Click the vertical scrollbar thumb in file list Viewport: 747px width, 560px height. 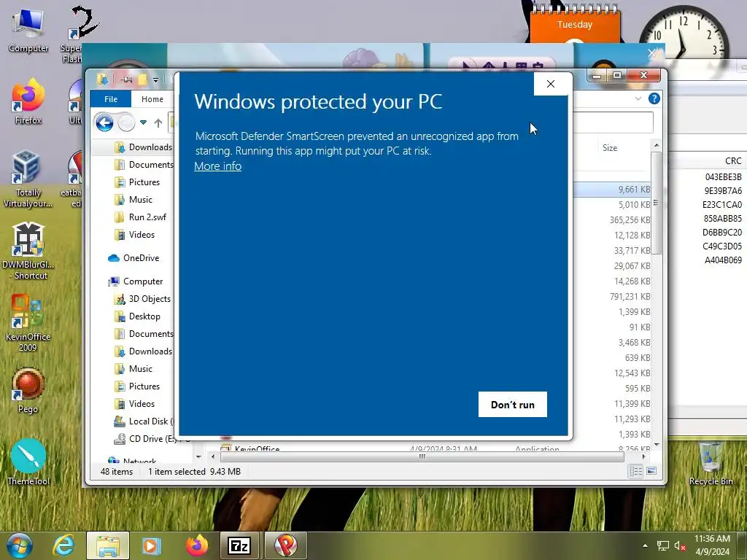[x=656, y=203]
